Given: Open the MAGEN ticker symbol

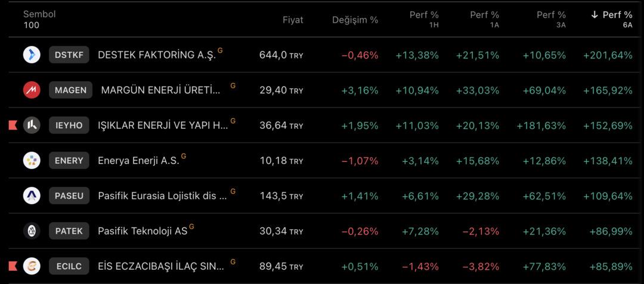Looking at the screenshot, I should point(70,90).
